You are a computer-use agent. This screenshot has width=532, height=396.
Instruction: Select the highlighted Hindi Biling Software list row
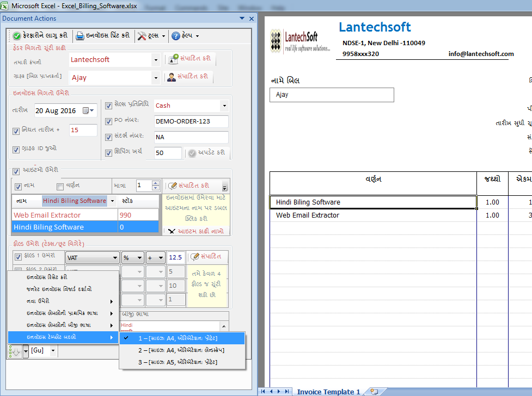coord(85,227)
